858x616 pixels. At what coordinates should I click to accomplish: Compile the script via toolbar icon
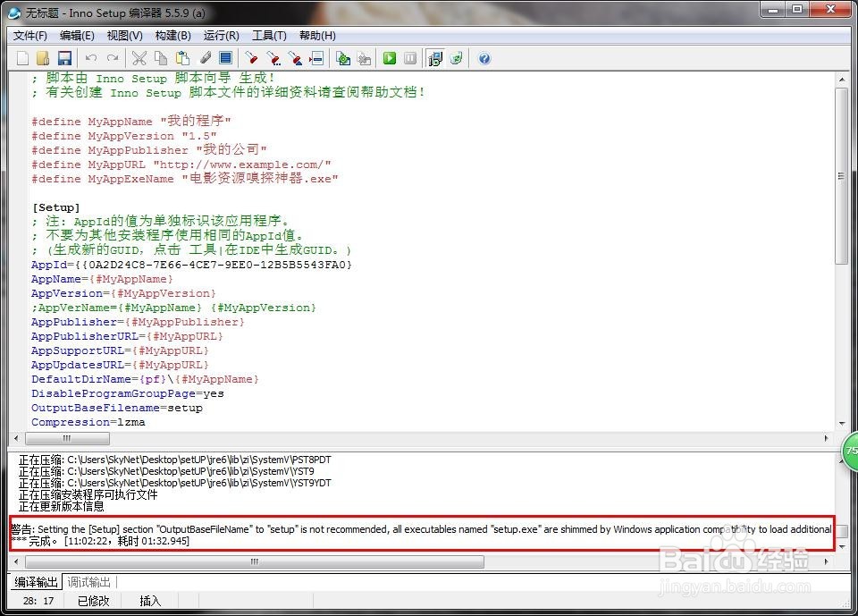point(343,58)
